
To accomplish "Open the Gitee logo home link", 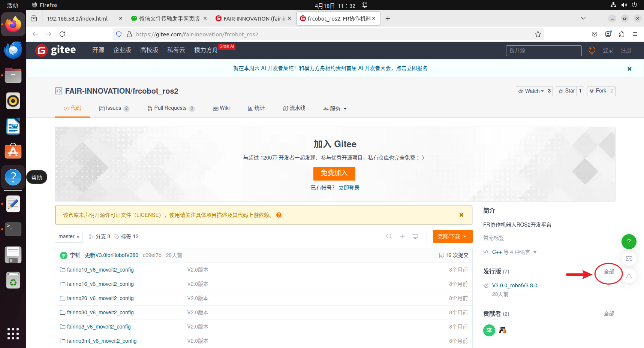I will point(55,50).
